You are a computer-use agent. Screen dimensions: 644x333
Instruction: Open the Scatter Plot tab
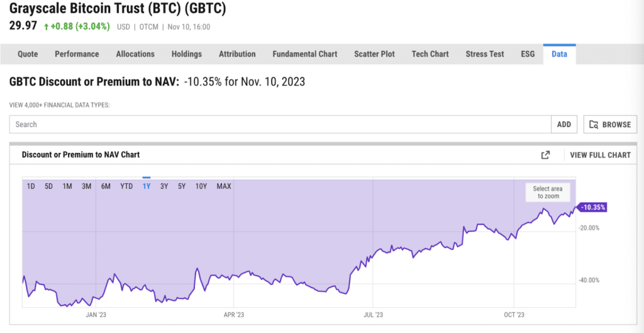pyautogui.click(x=374, y=54)
